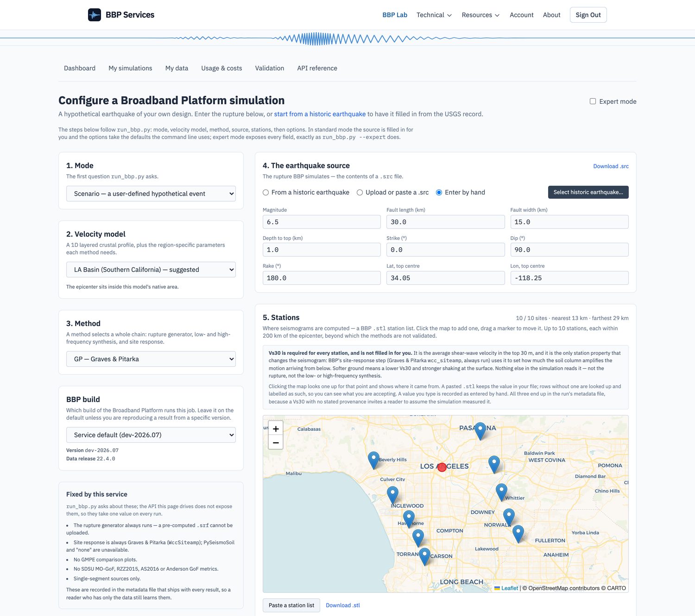Click the 'Single-segment sources only.' bullet

[107, 578]
